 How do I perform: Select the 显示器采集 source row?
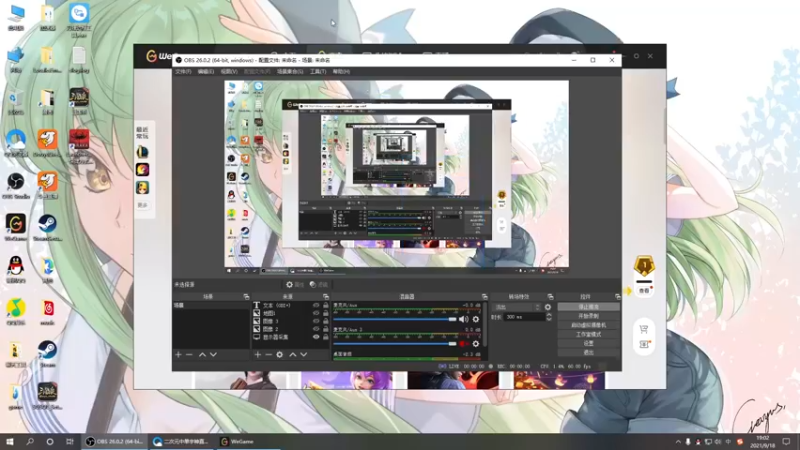[x=291, y=337]
